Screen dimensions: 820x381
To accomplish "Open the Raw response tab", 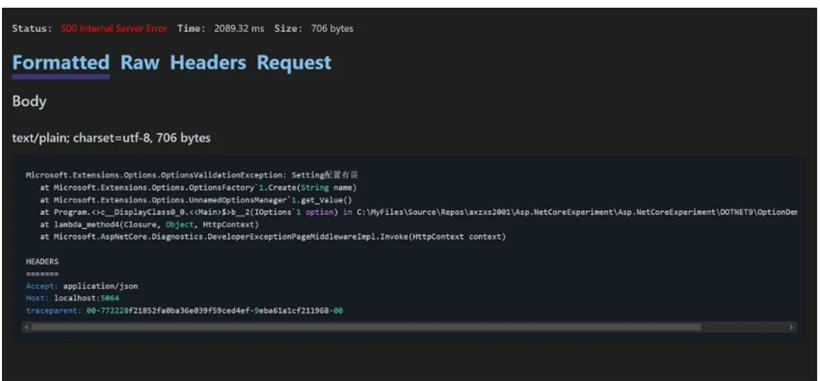I will [x=140, y=63].
